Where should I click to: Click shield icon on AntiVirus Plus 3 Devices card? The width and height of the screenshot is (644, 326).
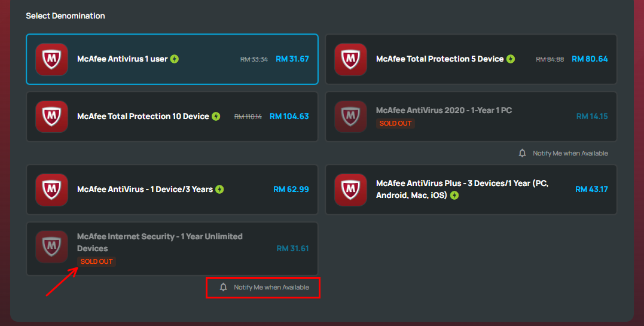[350, 190]
